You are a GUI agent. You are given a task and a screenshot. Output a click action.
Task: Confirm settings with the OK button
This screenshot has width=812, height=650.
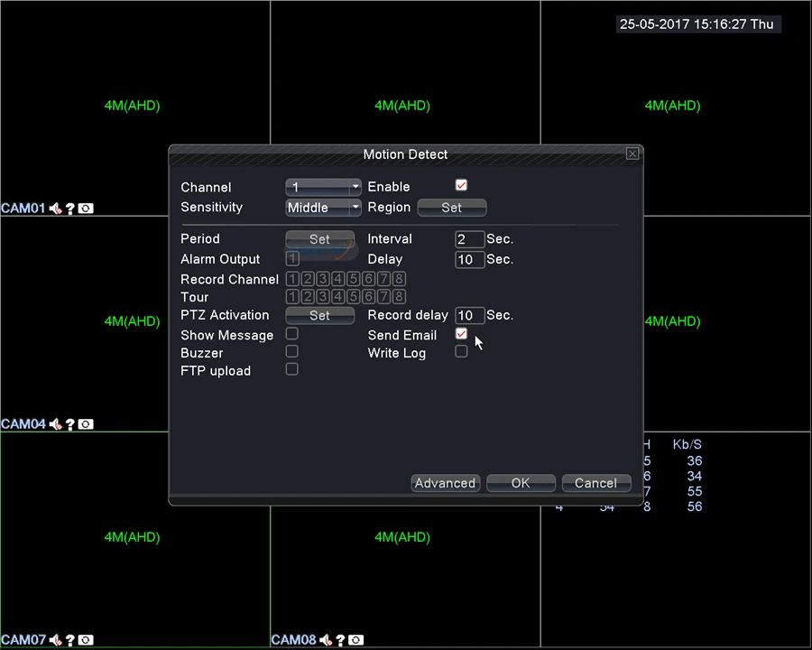pyautogui.click(x=521, y=483)
